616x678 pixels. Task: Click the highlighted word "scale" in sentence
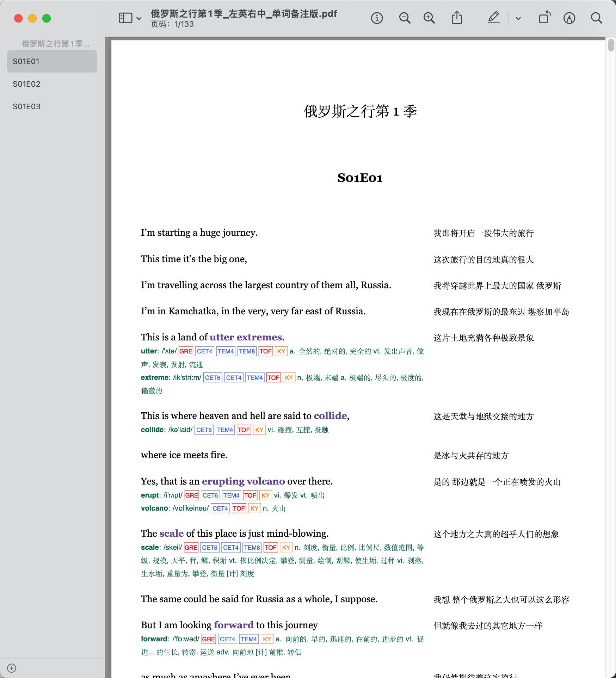pos(172,534)
